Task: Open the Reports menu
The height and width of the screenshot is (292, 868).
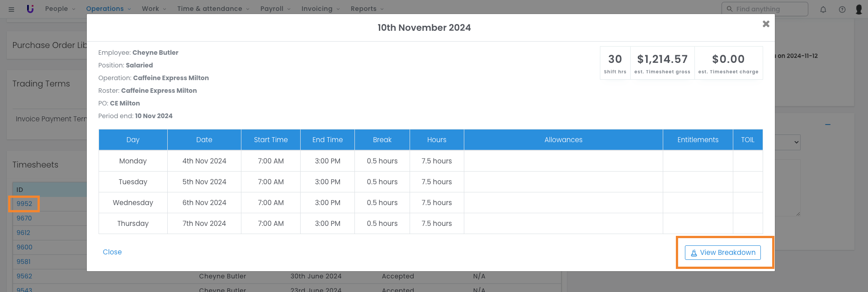Action: (x=367, y=9)
